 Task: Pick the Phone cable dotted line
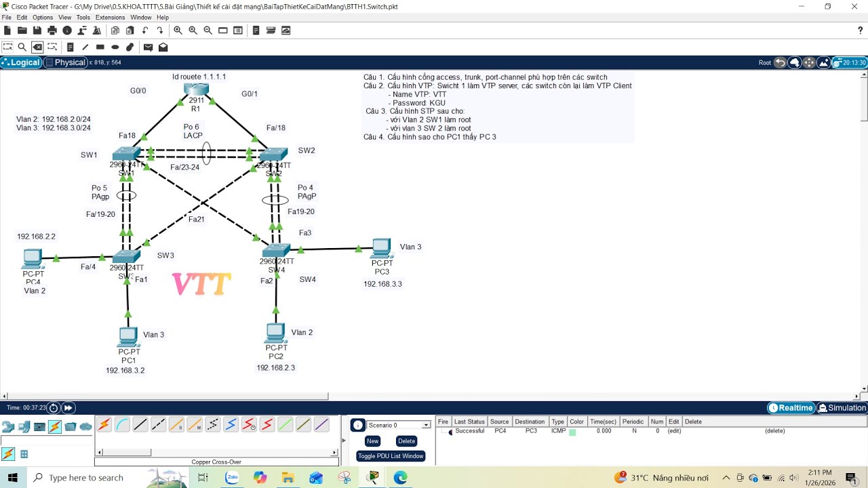tap(212, 425)
